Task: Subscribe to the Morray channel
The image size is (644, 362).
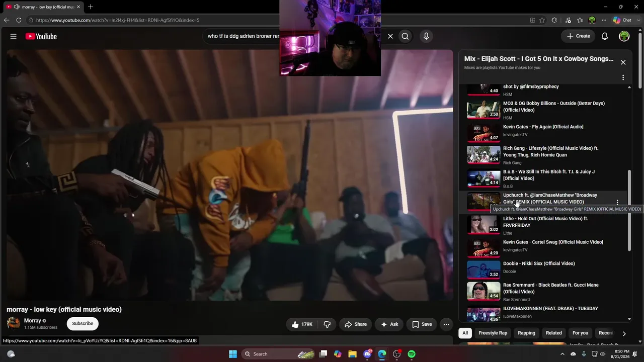Action: [83, 324]
